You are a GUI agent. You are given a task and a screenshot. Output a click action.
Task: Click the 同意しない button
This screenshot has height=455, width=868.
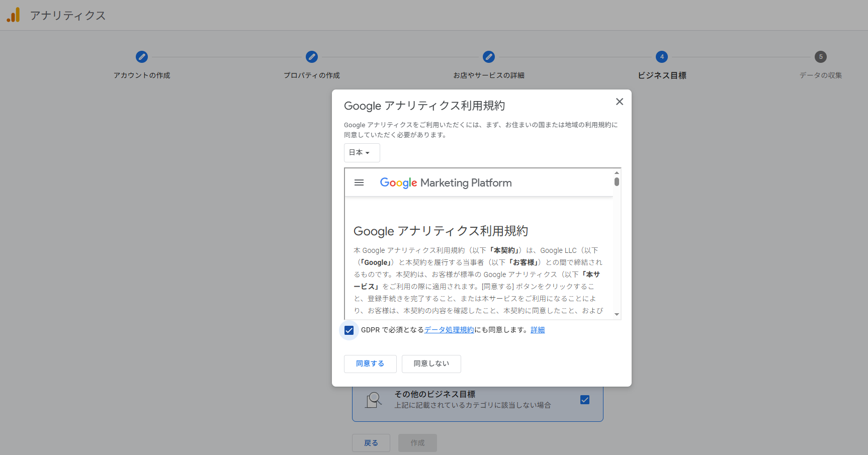coord(431,364)
